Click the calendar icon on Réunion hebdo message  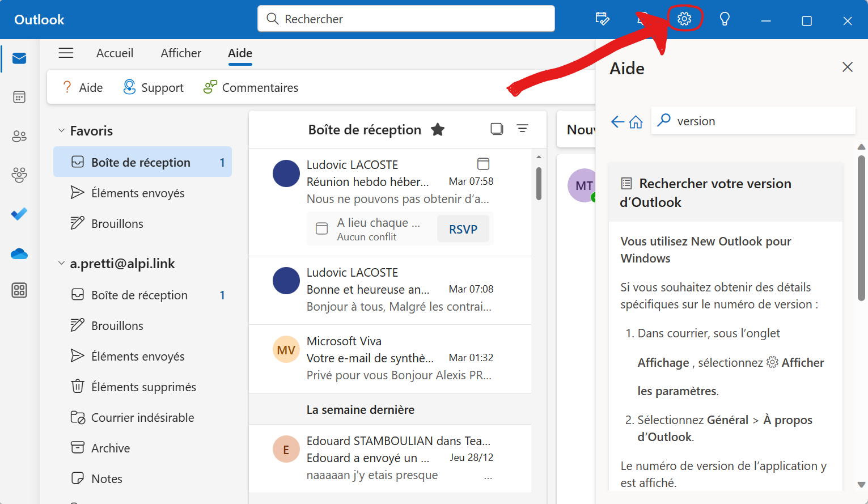pos(483,164)
